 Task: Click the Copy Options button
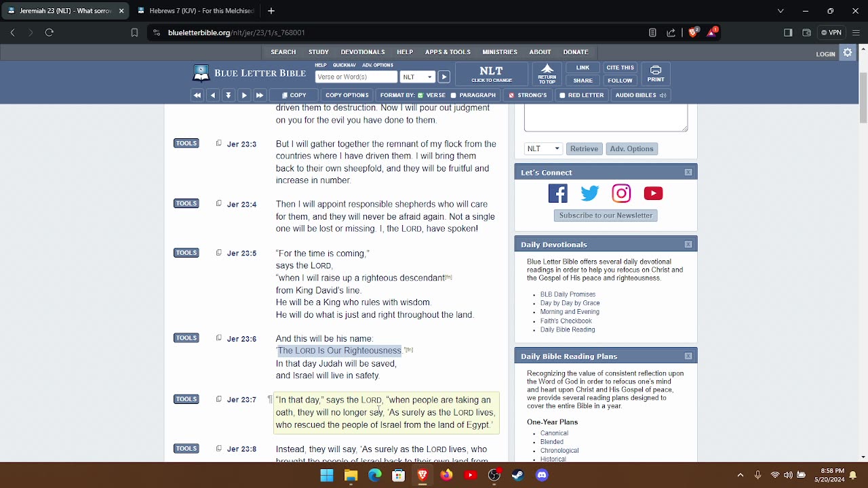(347, 96)
